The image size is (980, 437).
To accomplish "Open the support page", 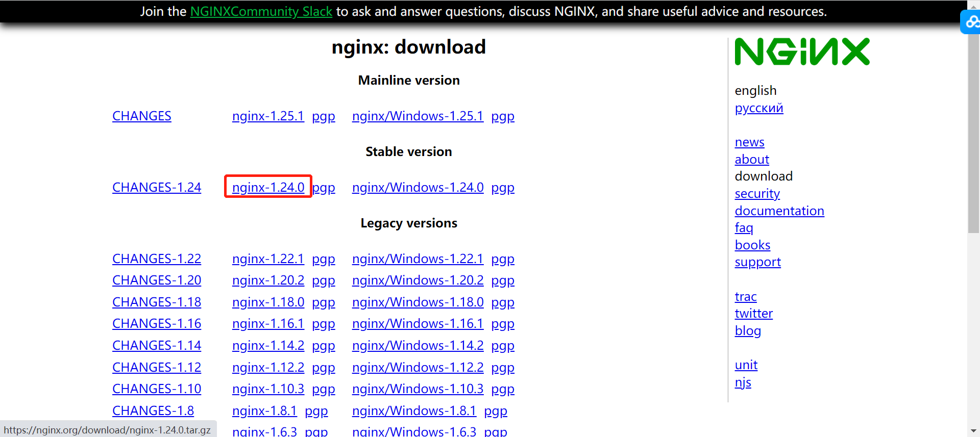I will [758, 262].
